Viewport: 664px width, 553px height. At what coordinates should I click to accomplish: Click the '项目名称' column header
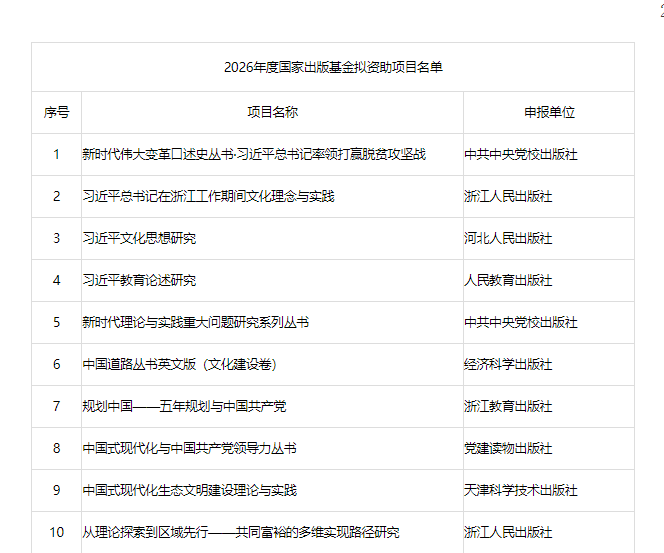click(272, 112)
